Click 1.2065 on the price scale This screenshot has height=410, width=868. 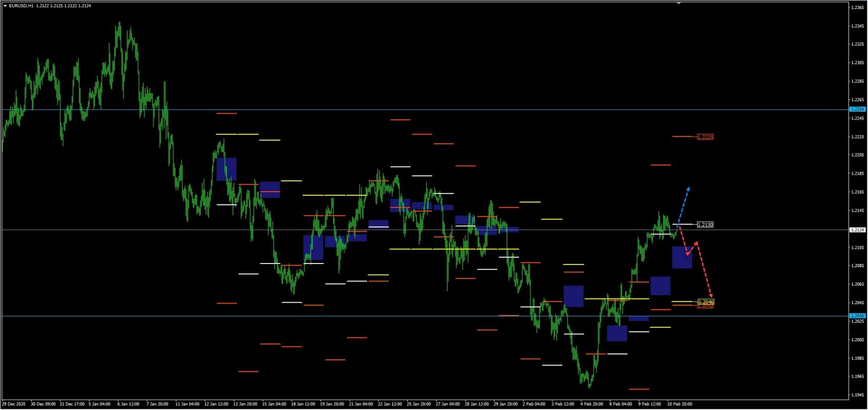coord(857,285)
